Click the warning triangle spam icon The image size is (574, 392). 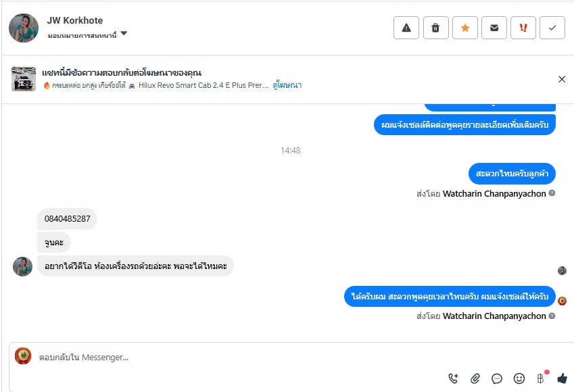[x=406, y=28]
